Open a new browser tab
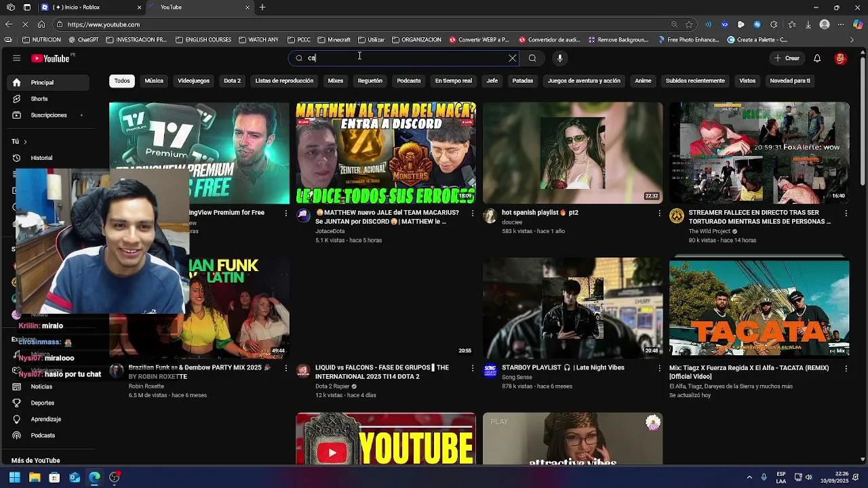This screenshot has height=488, width=868. click(x=262, y=7)
